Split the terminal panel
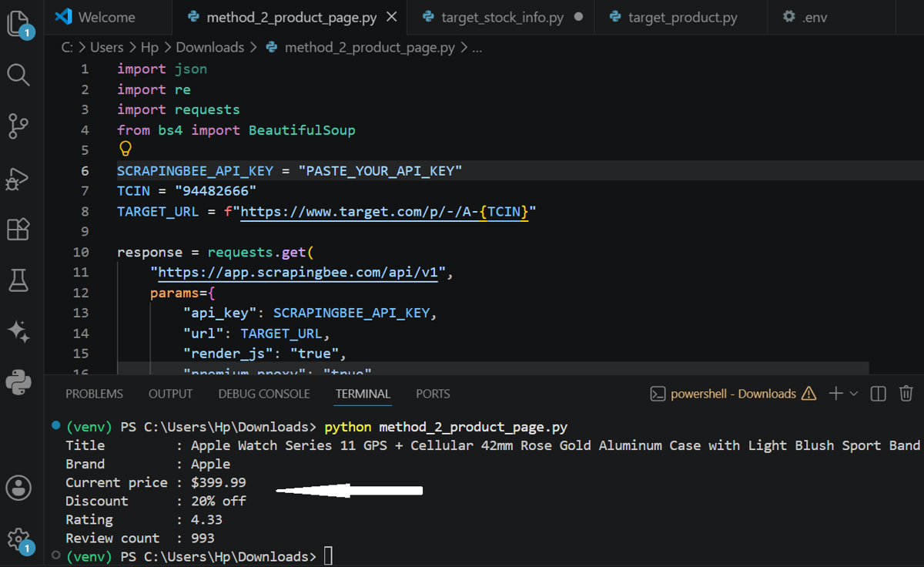Screen dimensions: 924x567 [878, 394]
